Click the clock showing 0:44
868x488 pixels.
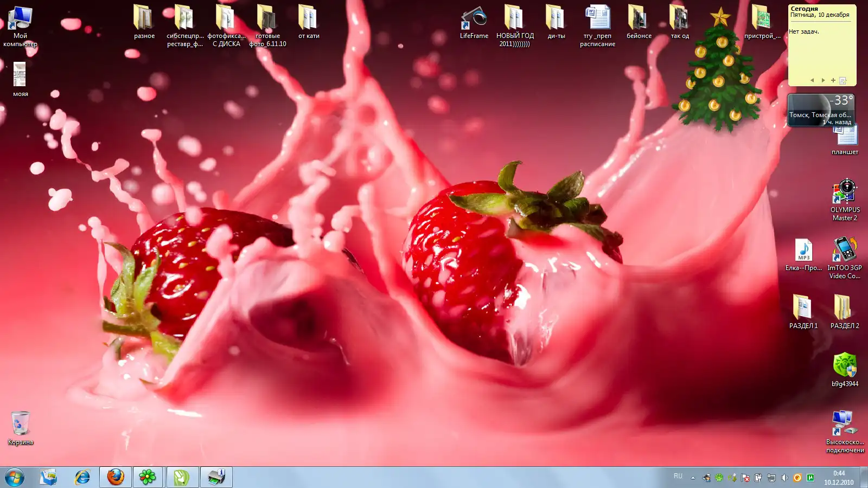839,478
